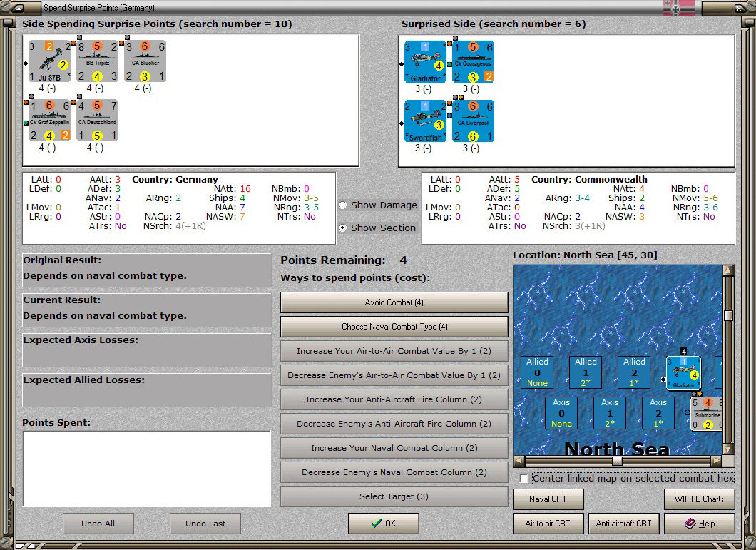
Task: Select the BB Tirpitz ship counter
Action: (98, 61)
